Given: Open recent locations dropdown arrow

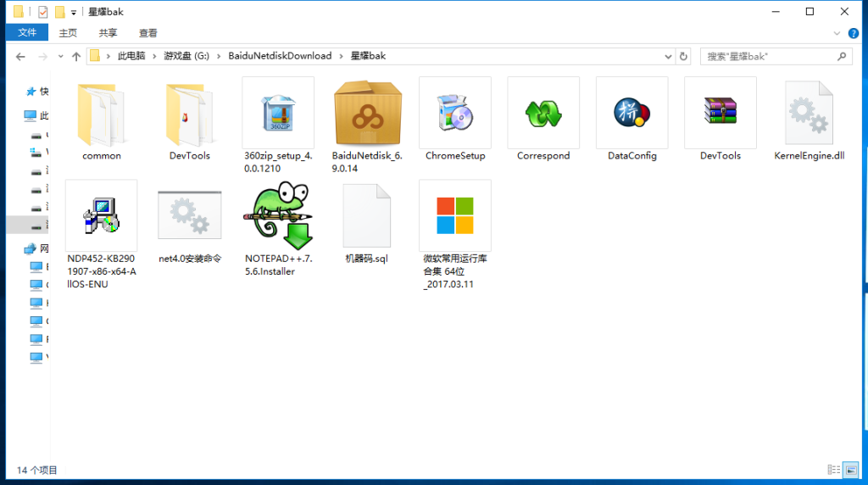Looking at the screenshot, I should [x=60, y=57].
